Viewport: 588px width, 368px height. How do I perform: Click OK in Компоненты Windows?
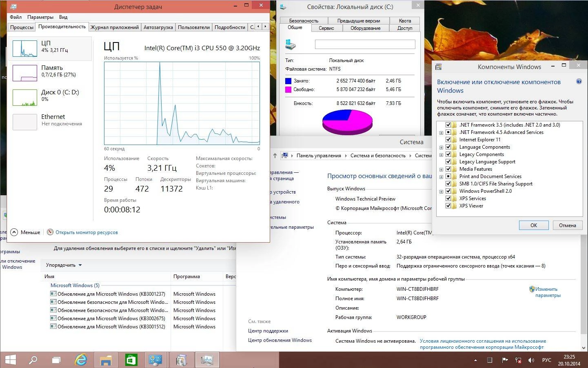tap(534, 225)
